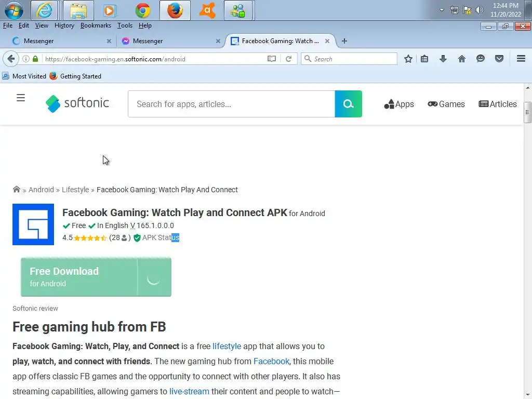Close the first Messenger tab
This screenshot has height=399, width=532.
pyautogui.click(x=109, y=41)
